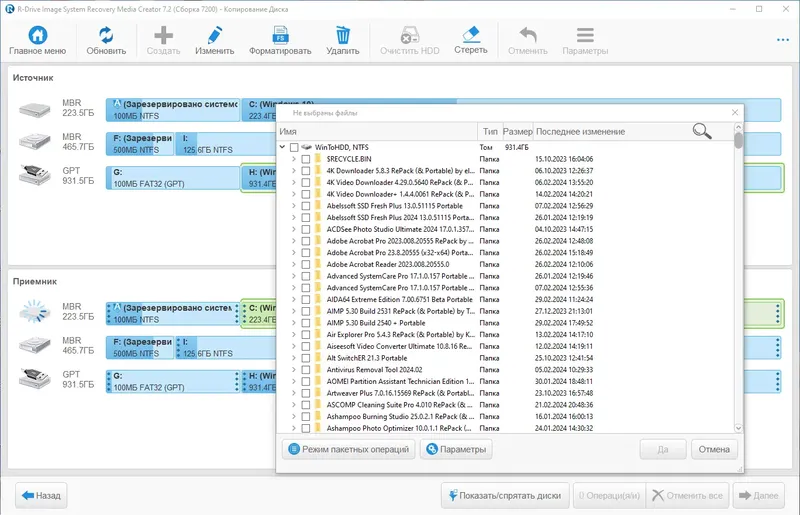This screenshot has width=800, height=515.
Task: Select the source MBR 223.5ГБ disk icon
Action: 35,109
